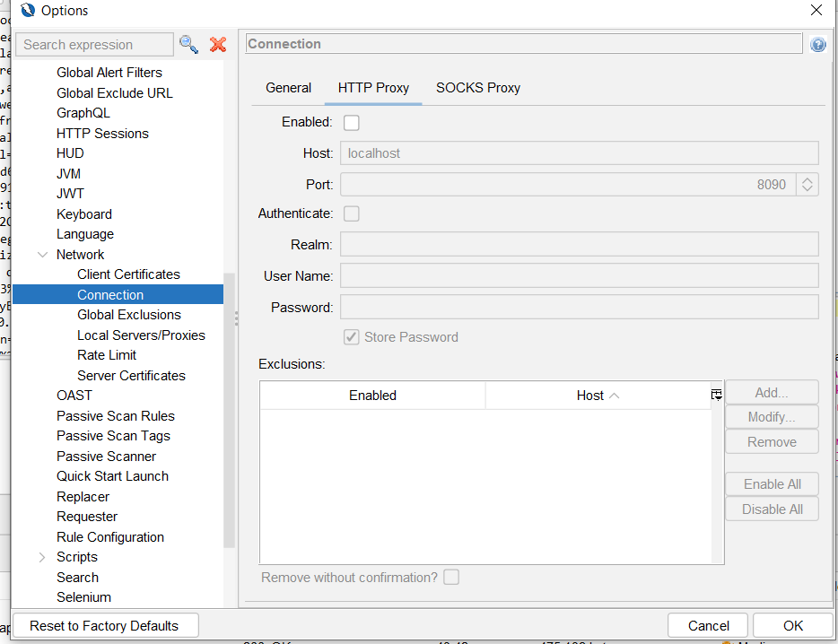The height and width of the screenshot is (644, 838).
Task: Collapse the Network tree node
Action: 43,255
